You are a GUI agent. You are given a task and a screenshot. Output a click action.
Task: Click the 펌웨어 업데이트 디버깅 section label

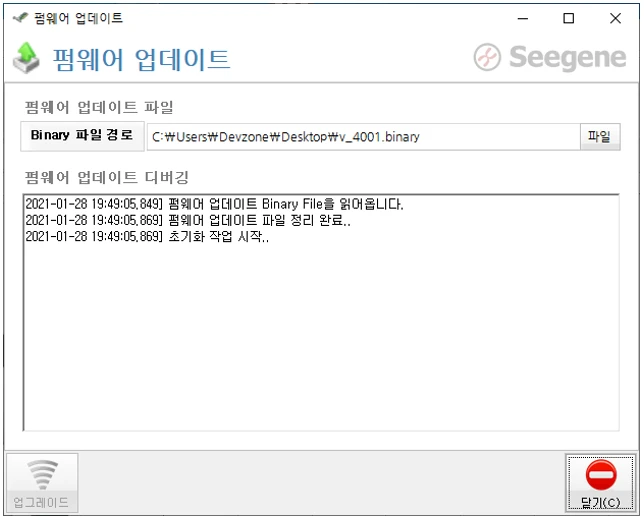[x=107, y=177]
